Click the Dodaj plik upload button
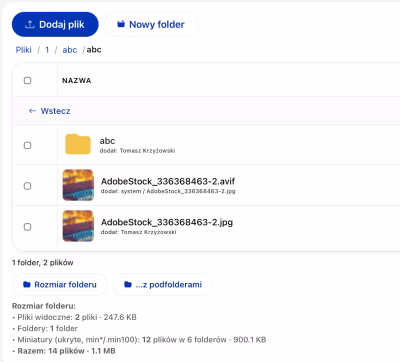 55,24
